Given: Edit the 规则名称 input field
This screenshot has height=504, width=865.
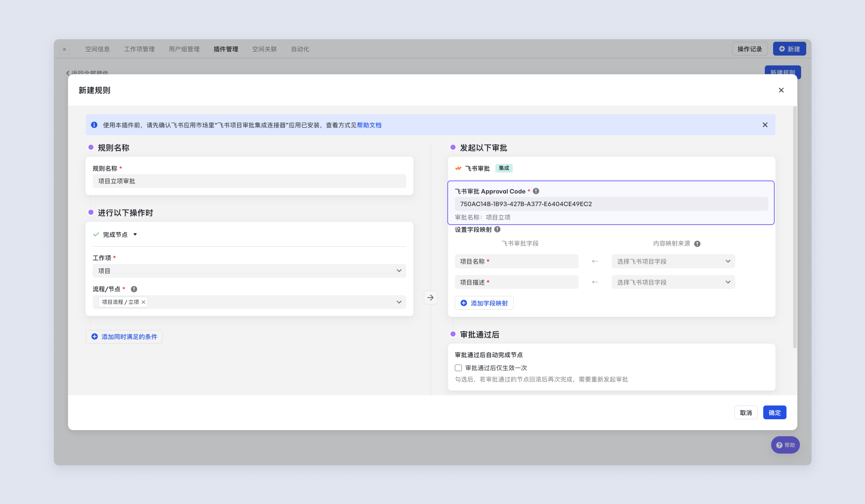Looking at the screenshot, I should point(249,181).
